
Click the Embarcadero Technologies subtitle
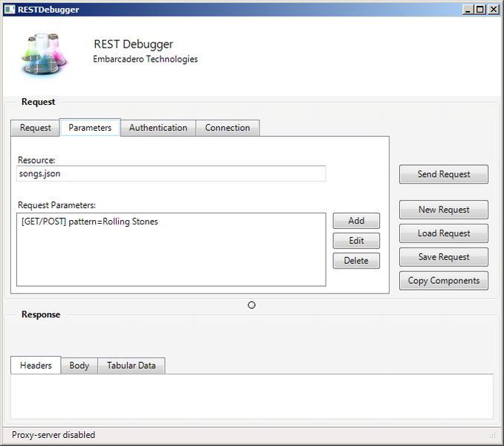[145, 59]
